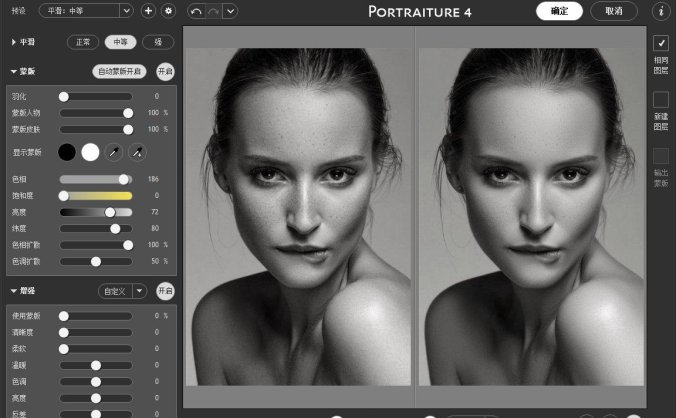The image size is (676, 418).
Task: Check the 输出蒙版 checkbox
Action: tap(661, 156)
